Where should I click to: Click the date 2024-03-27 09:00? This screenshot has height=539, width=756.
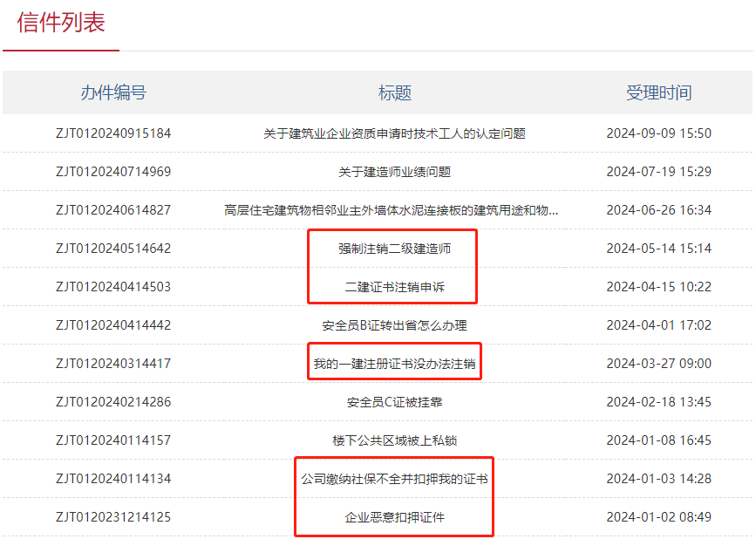[658, 364]
